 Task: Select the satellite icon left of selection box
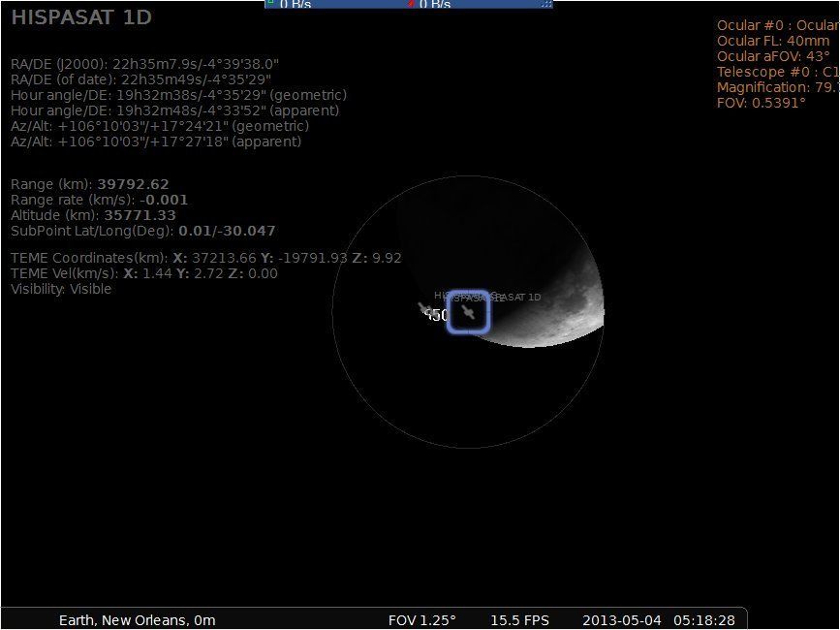coord(425,309)
